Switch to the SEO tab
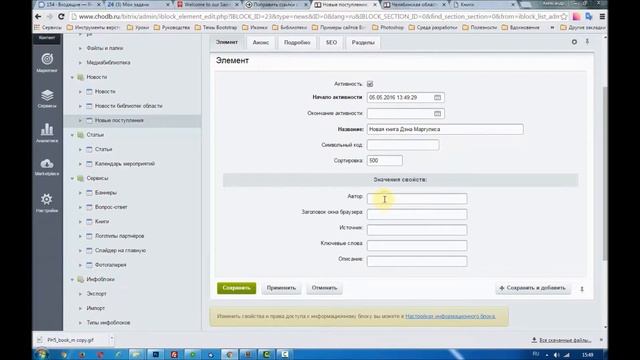Image resolution: width=640 pixels, height=360 pixels. point(331,42)
